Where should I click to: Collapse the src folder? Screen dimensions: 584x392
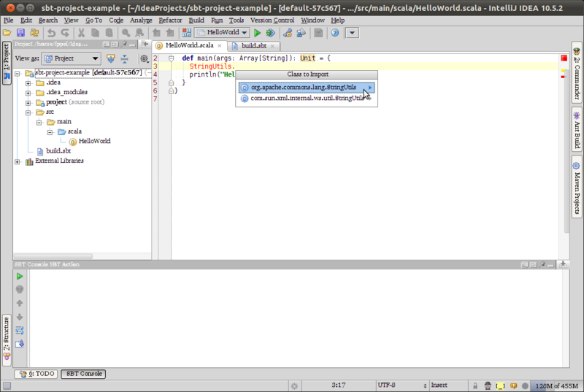(28, 112)
